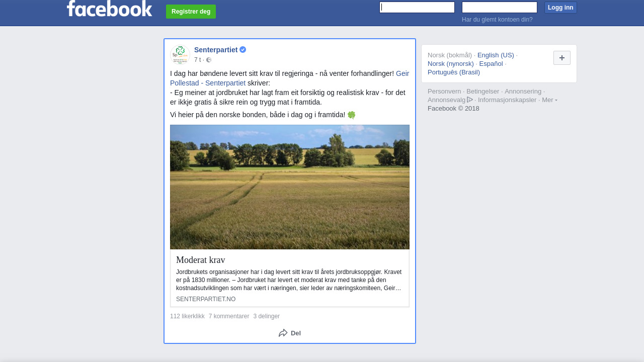Click the Facebook © 2018 copyright text

coord(453,108)
